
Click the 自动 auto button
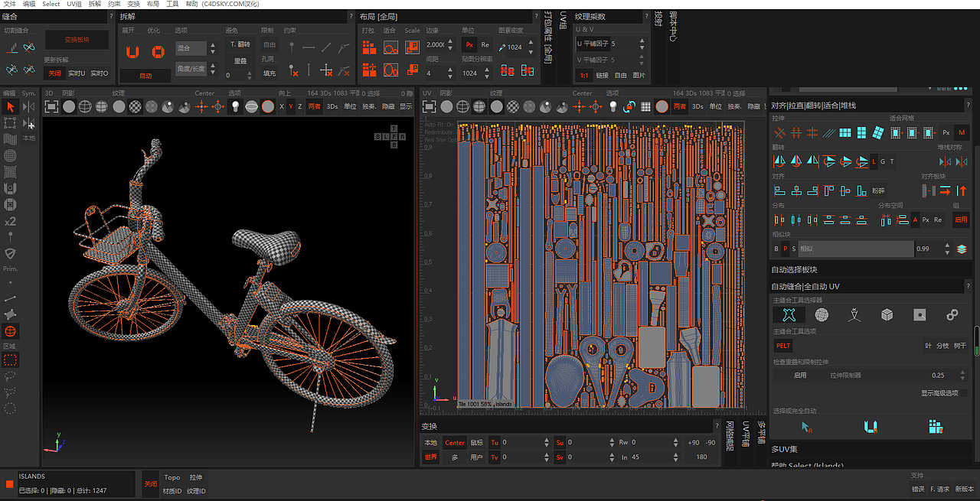(145, 76)
